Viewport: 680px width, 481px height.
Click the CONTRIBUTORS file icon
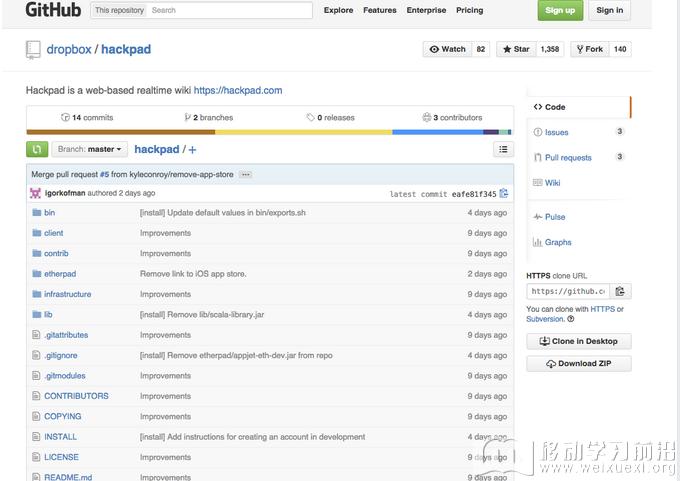pos(36,396)
